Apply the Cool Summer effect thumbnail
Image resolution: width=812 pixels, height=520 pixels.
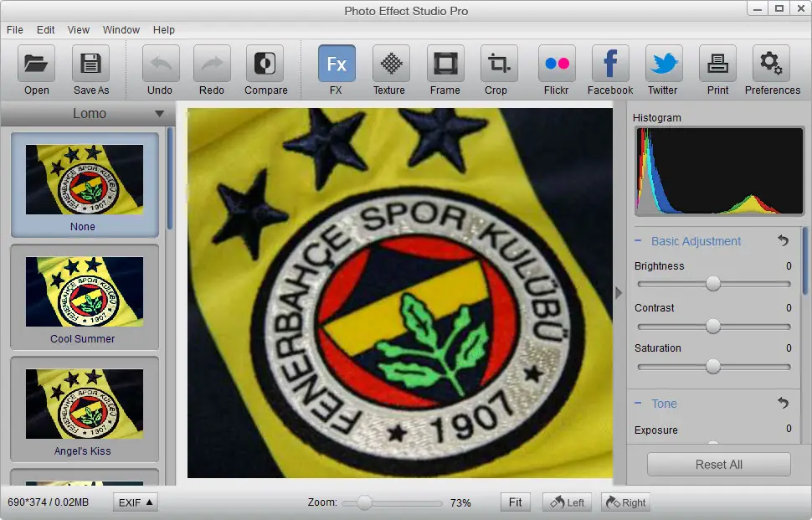(x=85, y=297)
